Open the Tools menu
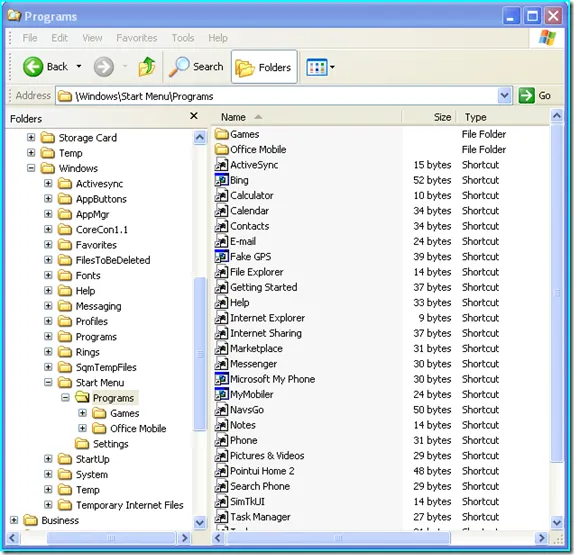This screenshot has height=555, width=574. click(x=183, y=38)
